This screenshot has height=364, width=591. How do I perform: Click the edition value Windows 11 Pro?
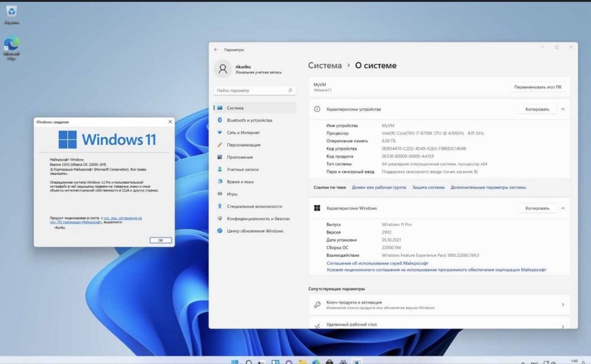397,224
